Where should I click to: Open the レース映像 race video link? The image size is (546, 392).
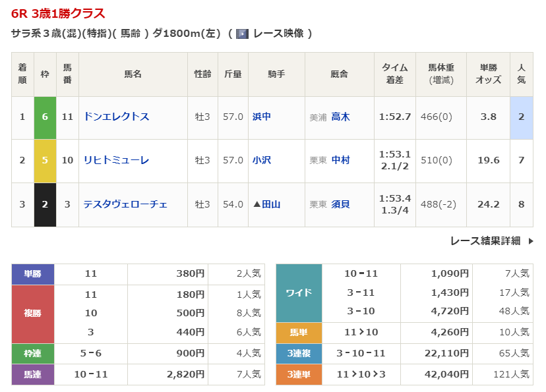tap(278, 34)
